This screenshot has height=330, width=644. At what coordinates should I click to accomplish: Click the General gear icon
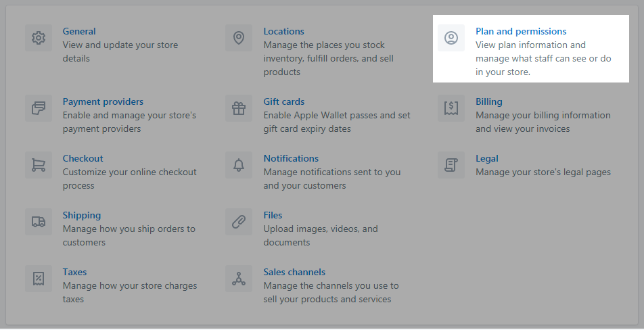coord(39,38)
